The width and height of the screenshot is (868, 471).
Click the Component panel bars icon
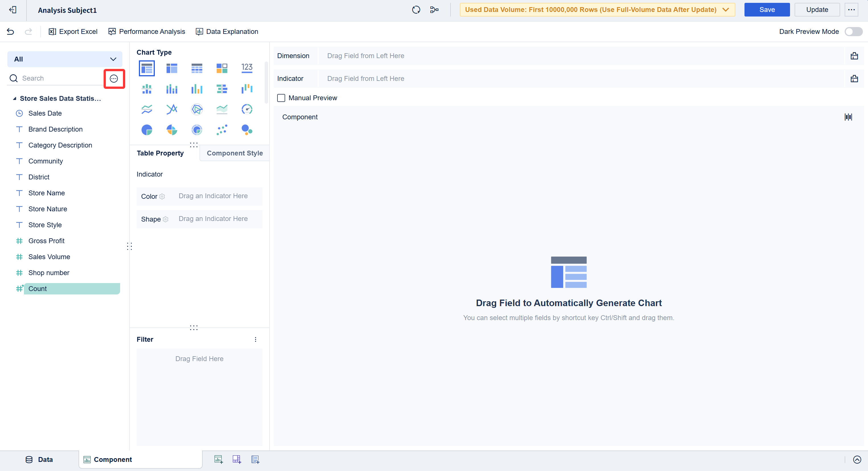click(848, 117)
